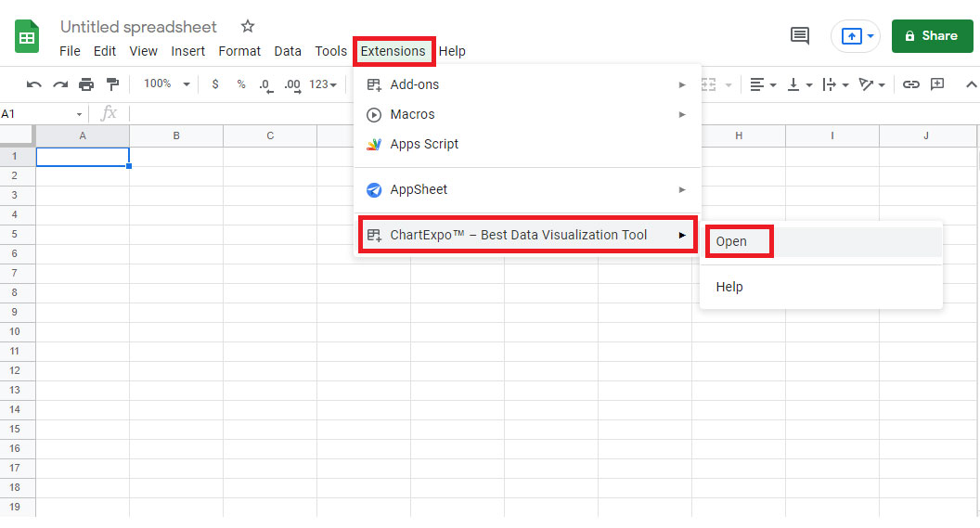Open the 123 more formats dropdown
Screen dimensions: 980x528
point(323,84)
